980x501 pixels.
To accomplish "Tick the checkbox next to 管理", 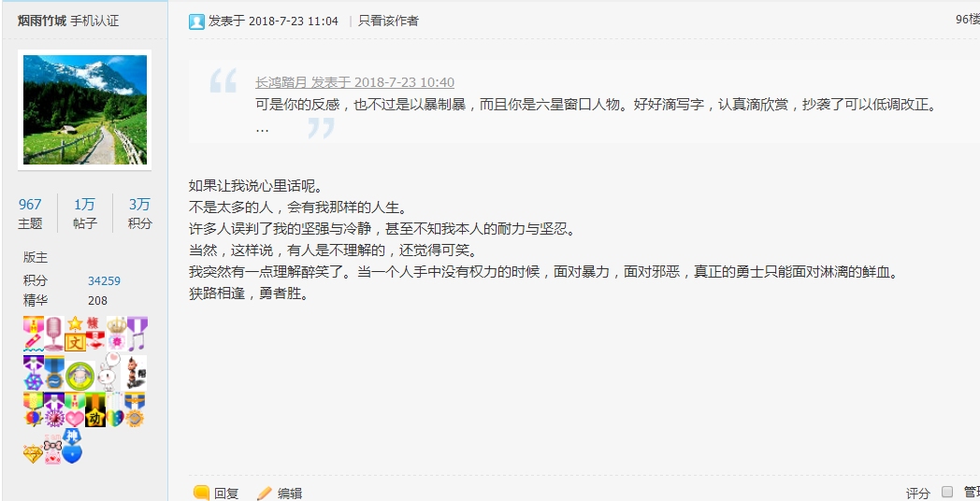I will [x=947, y=492].
